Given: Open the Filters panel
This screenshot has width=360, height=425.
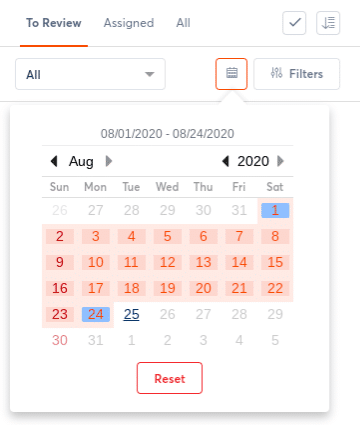Looking at the screenshot, I should click(297, 74).
